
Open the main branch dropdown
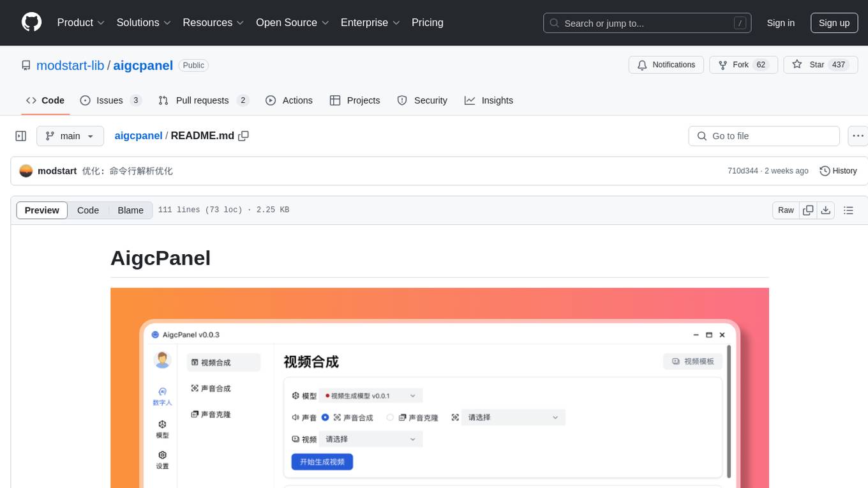[x=70, y=136]
